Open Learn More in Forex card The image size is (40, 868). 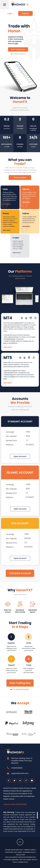tap(7, 204)
